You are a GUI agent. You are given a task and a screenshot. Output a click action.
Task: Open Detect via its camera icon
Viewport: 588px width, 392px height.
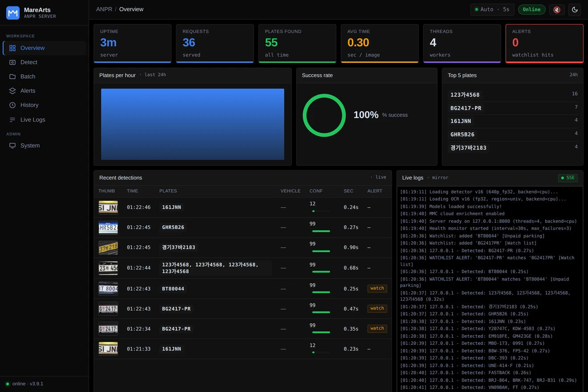click(12, 62)
